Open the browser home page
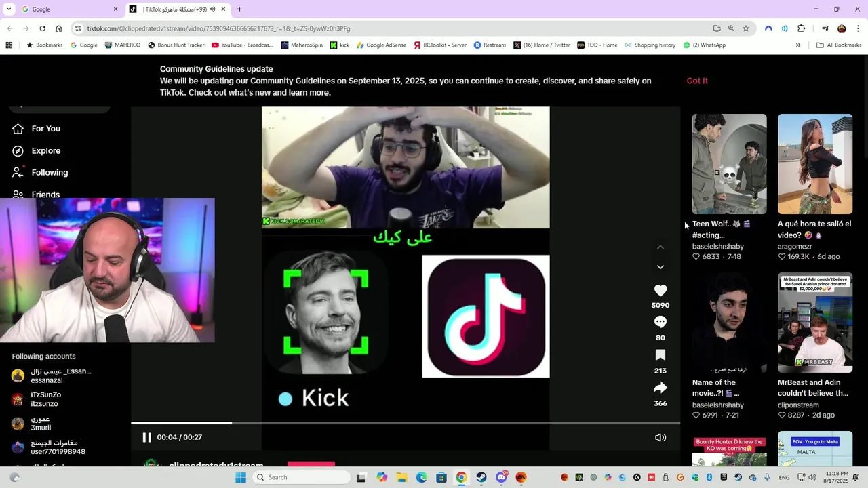This screenshot has width=868, height=488. tap(58, 28)
